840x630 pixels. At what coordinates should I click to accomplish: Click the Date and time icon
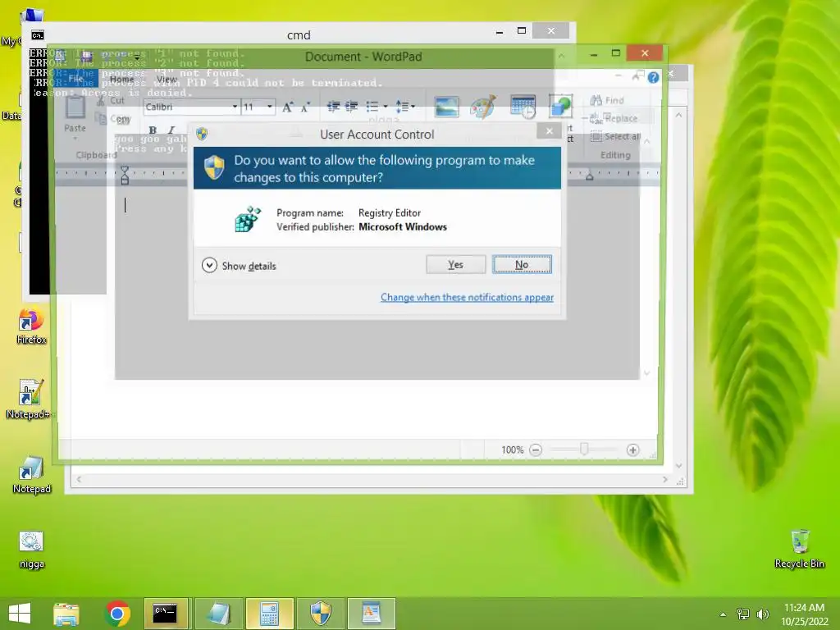pyautogui.click(x=523, y=107)
